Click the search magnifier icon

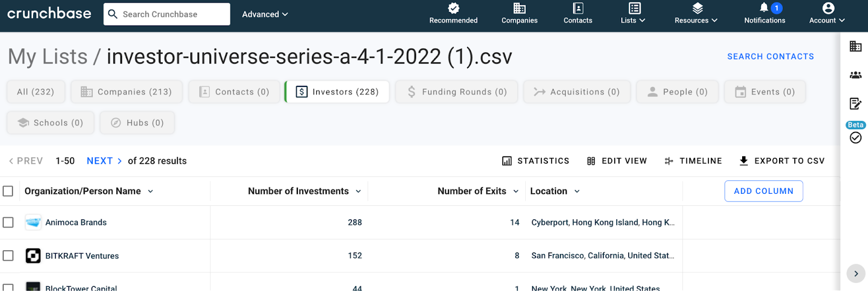[x=113, y=14]
